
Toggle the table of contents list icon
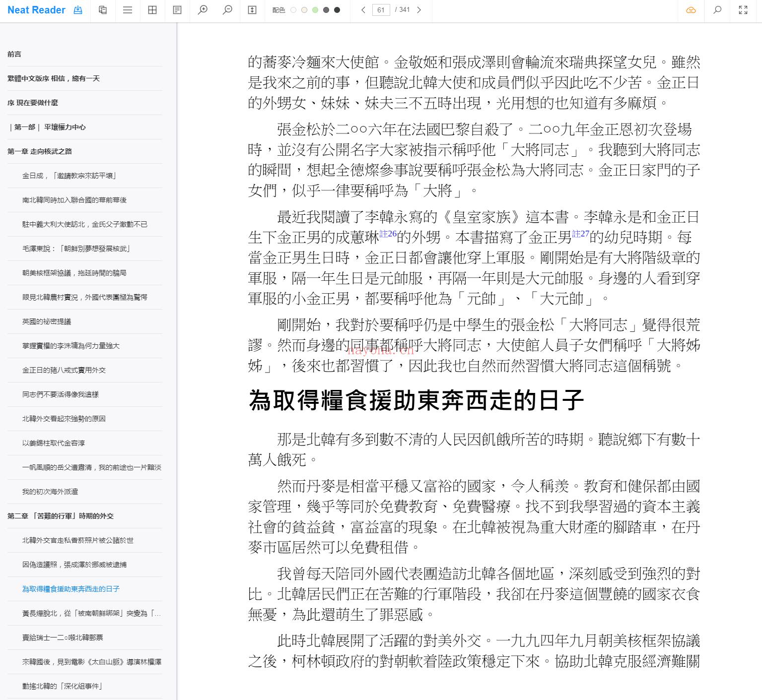point(128,10)
